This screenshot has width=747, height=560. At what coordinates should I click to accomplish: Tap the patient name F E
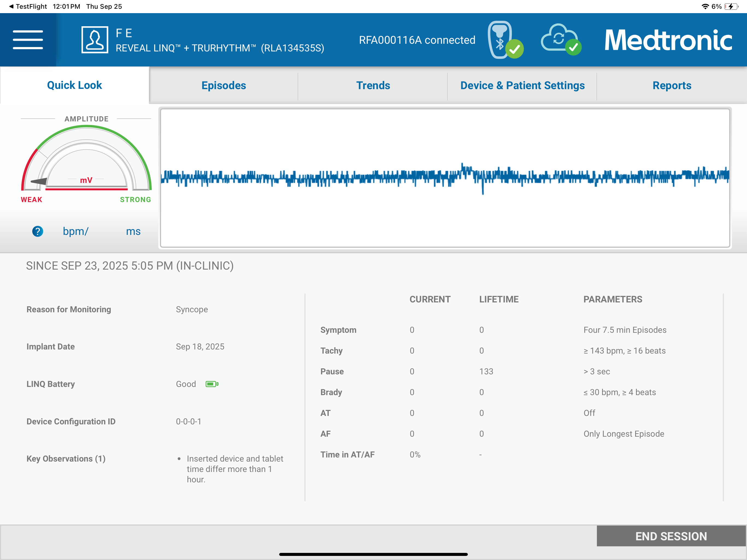point(124,33)
